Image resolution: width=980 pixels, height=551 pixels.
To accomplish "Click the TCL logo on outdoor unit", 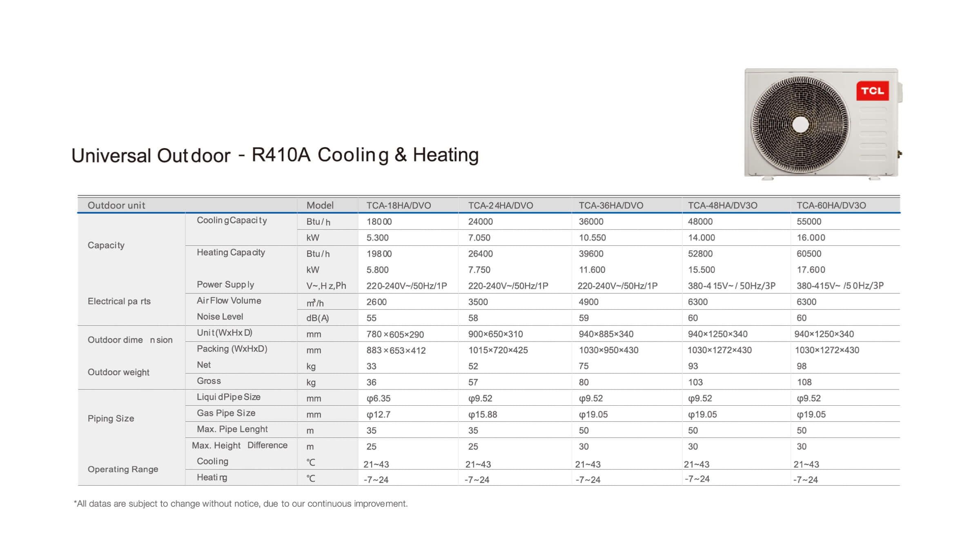I will coord(872,91).
